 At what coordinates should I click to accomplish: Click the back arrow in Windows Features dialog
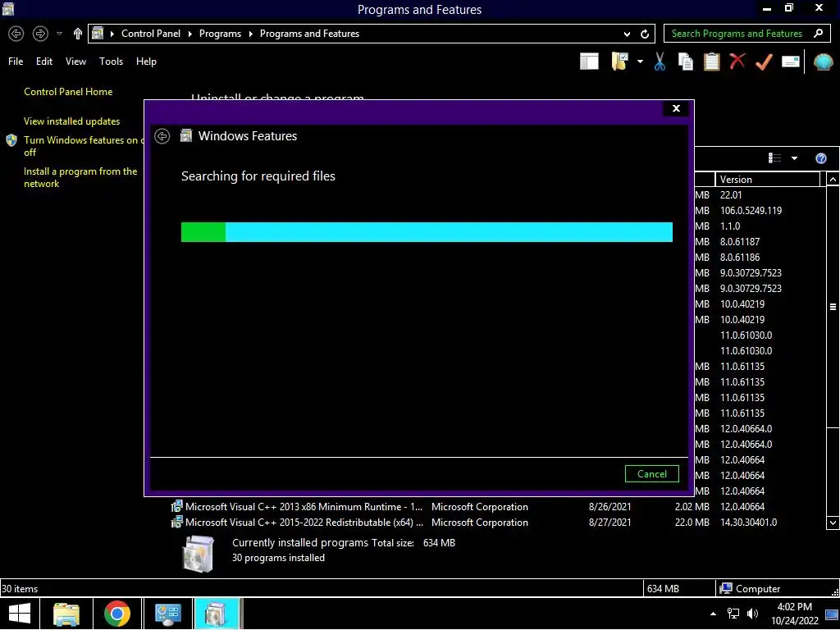point(162,136)
